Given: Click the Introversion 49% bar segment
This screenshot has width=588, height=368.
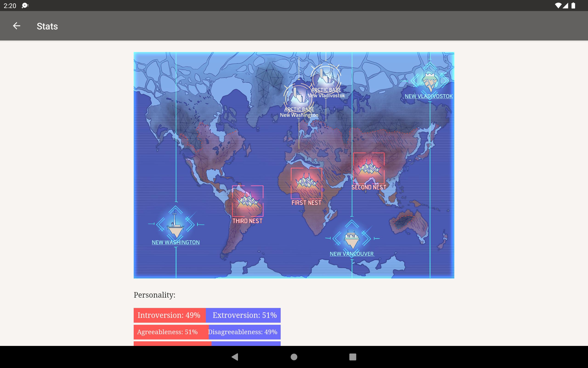Looking at the screenshot, I should pyautogui.click(x=170, y=315).
